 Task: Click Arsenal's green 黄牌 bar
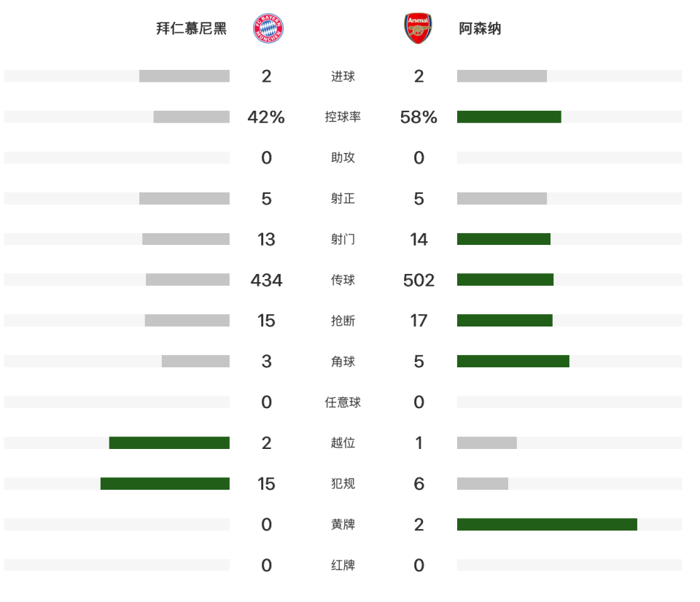(x=547, y=524)
